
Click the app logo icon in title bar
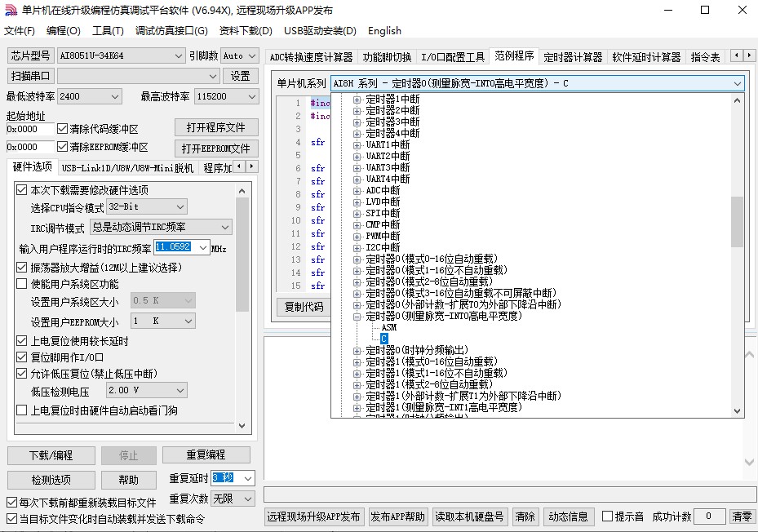pyautogui.click(x=11, y=11)
